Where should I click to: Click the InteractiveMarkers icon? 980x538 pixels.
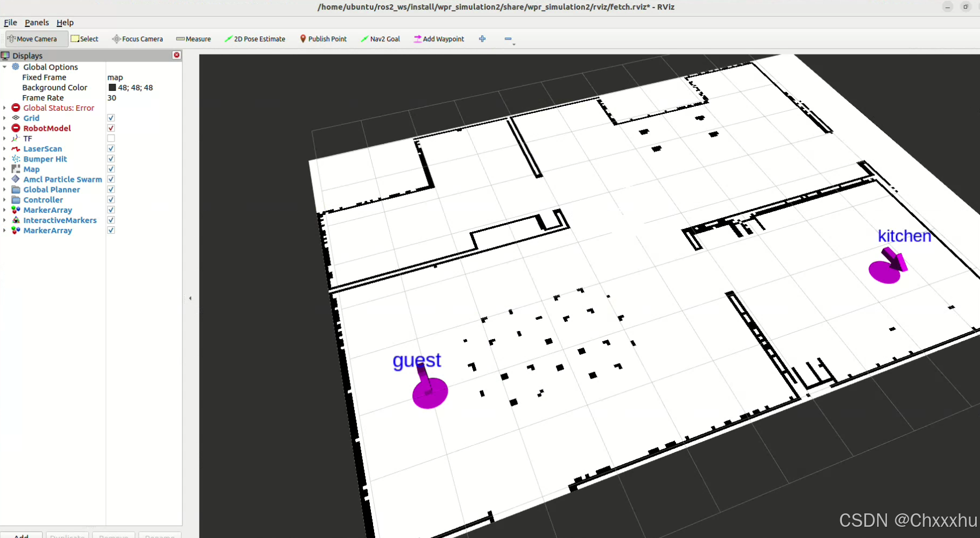click(16, 220)
